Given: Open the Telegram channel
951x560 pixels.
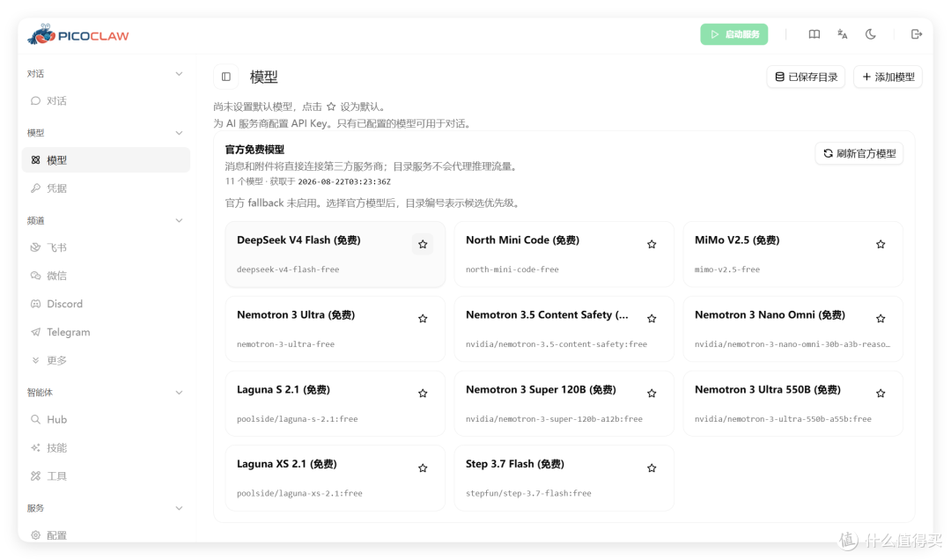Looking at the screenshot, I should tap(107, 332).
